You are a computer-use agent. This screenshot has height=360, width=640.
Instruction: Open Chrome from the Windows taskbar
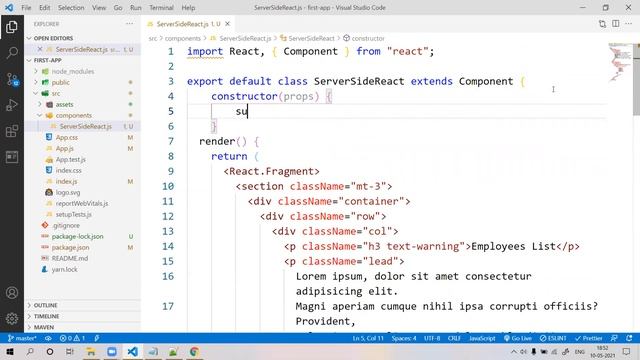pyautogui.click(x=194, y=351)
